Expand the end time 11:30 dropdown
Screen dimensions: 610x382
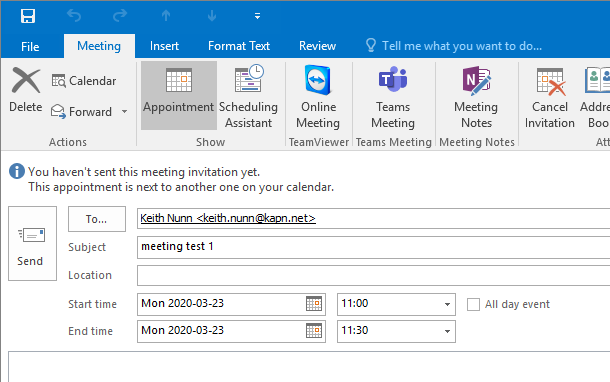[447, 331]
